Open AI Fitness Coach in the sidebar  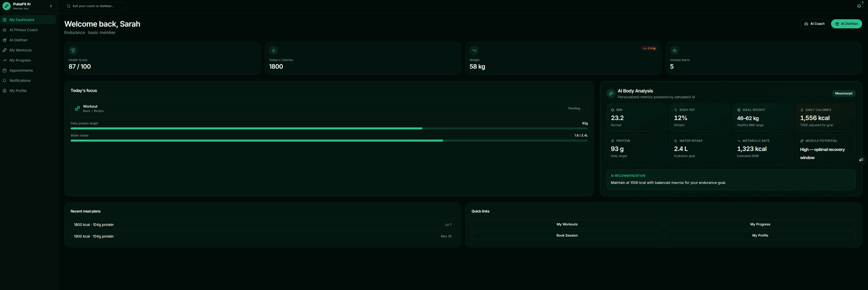tap(28, 30)
